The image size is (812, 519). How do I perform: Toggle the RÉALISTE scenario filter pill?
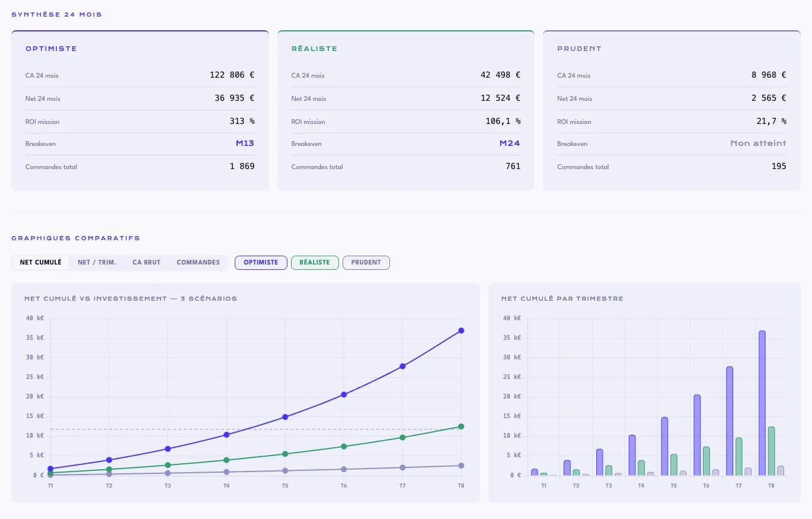click(315, 262)
